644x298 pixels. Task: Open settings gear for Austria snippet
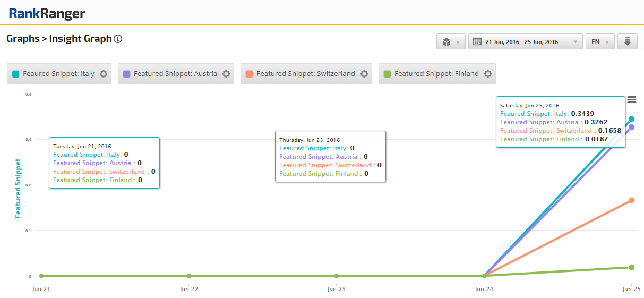226,74
